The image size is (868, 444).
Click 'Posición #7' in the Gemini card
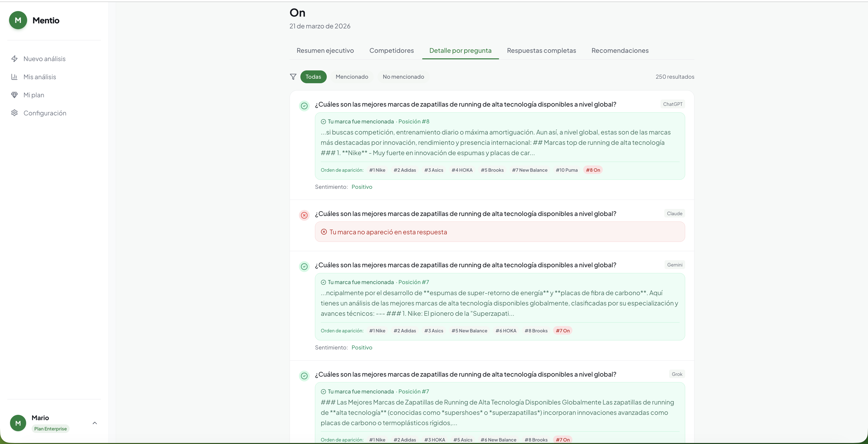coord(414,282)
